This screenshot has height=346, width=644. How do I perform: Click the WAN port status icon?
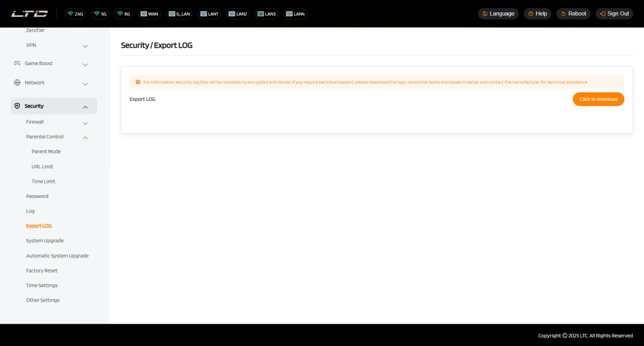tap(150, 13)
